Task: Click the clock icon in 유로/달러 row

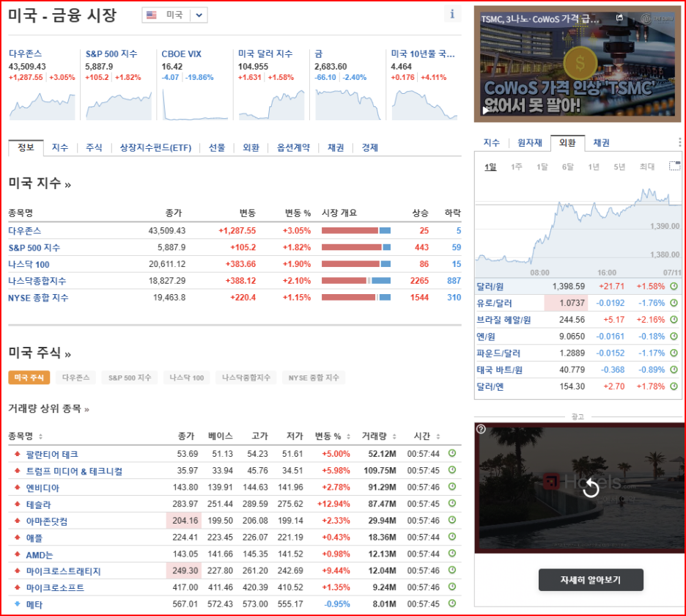Action: (x=674, y=303)
